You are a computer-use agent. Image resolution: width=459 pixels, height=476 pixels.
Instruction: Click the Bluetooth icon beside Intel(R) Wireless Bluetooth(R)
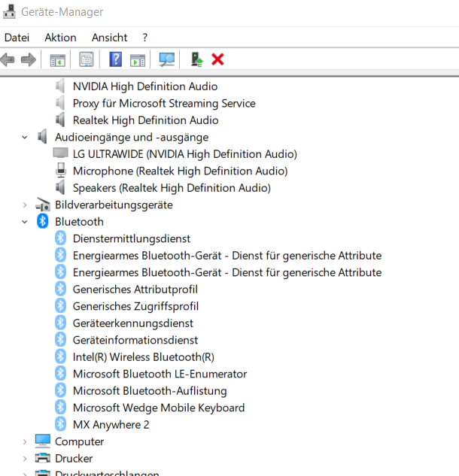(x=60, y=356)
